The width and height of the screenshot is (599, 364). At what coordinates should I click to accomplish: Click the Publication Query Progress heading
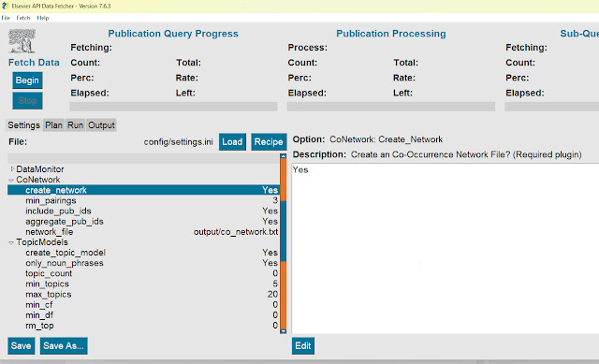pos(173,34)
